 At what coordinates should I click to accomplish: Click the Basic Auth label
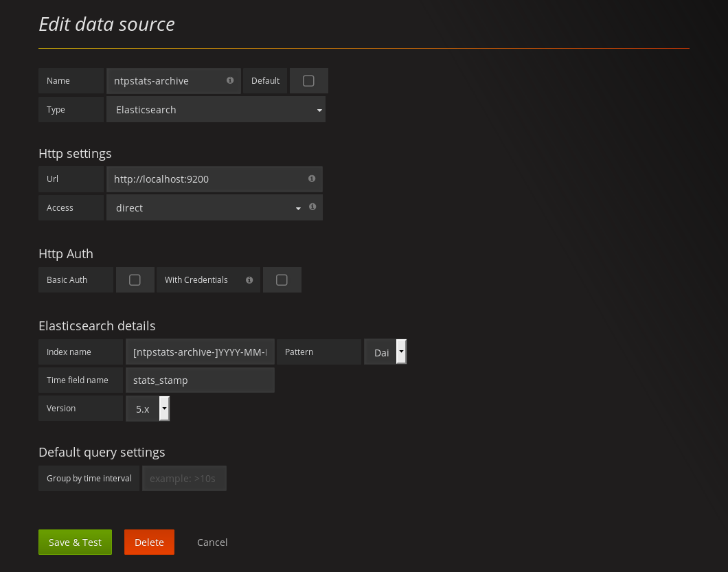(x=67, y=280)
